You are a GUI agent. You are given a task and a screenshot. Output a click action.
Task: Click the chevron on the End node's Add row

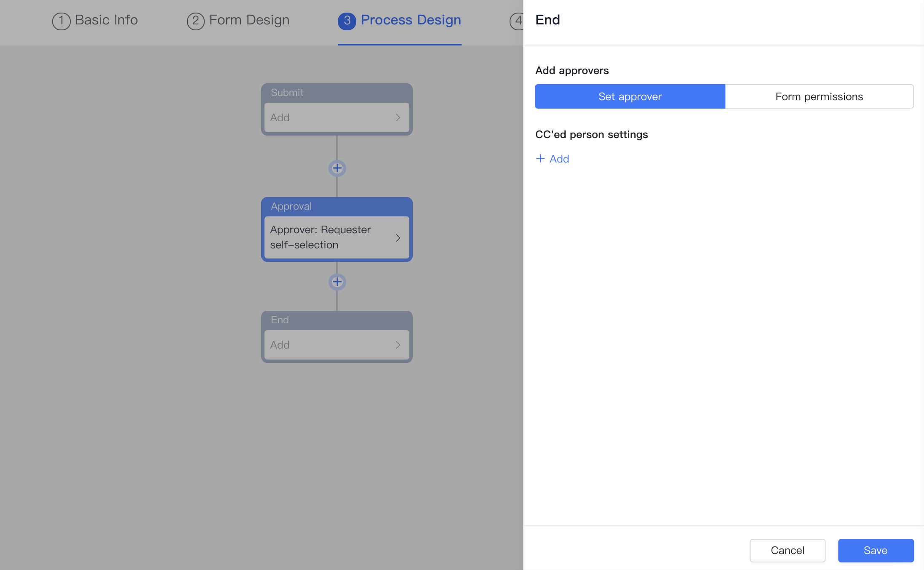(x=398, y=344)
